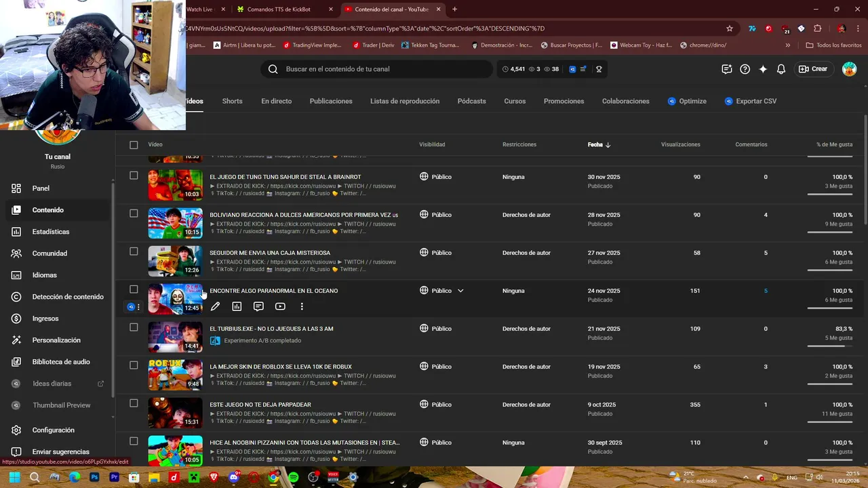
Task: Open the notifications bell icon
Action: (781, 69)
